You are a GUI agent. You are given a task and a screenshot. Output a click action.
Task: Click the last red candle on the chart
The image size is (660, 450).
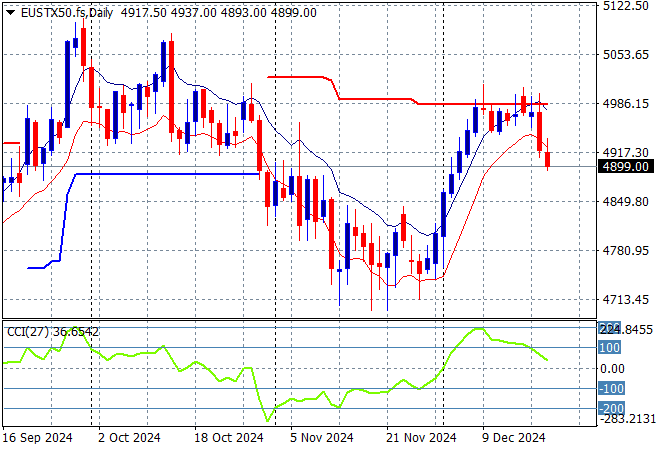(548, 159)
